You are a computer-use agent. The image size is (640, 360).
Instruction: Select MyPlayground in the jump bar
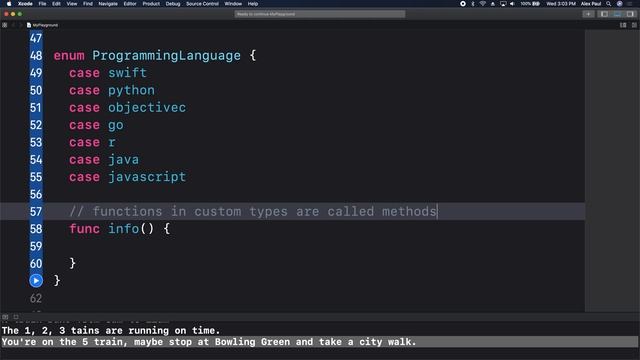pyautogui.click(x=42, y=25)
